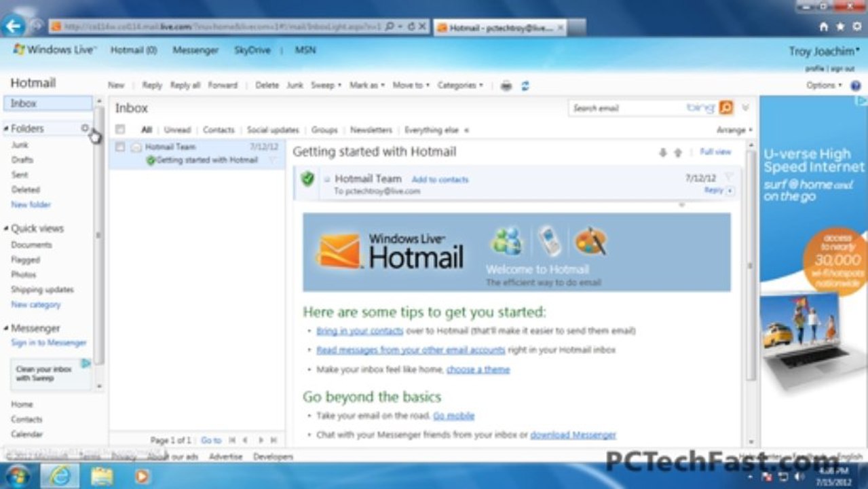This screenshot has width=868, height=489.
Task: Go to next message with up arrow
Action: point(677,153)
